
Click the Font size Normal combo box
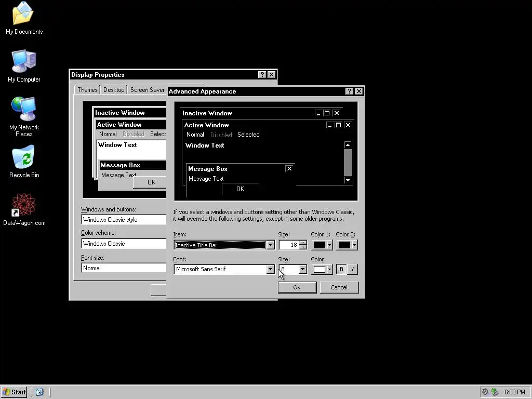(124, 268)
